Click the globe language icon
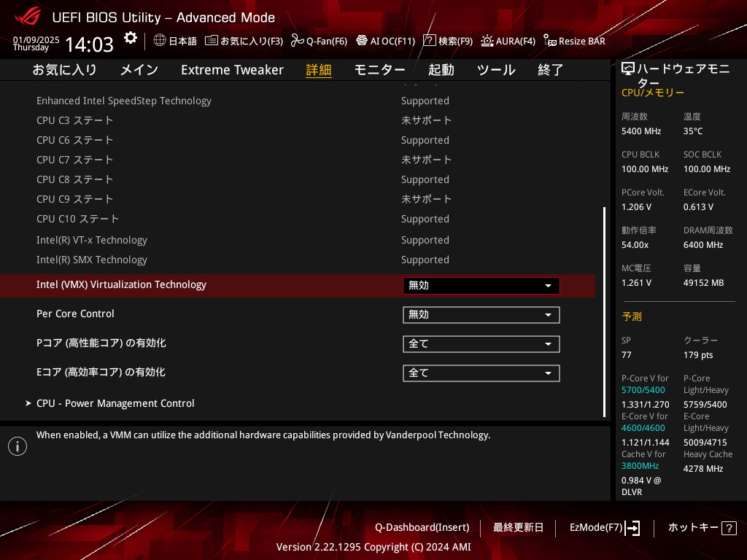 pyautogui.click(x=160, y=41)
